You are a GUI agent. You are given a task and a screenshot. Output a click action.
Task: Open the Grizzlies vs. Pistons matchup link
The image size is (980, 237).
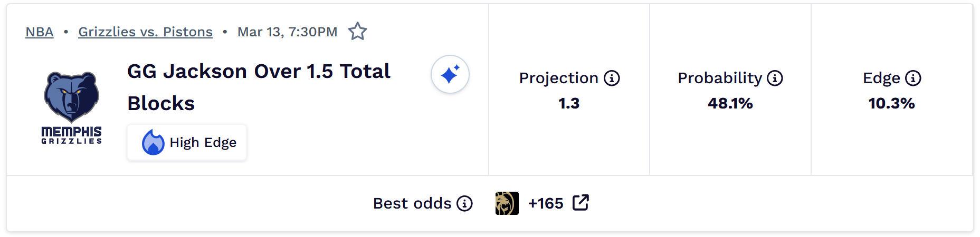pos(145,32)
